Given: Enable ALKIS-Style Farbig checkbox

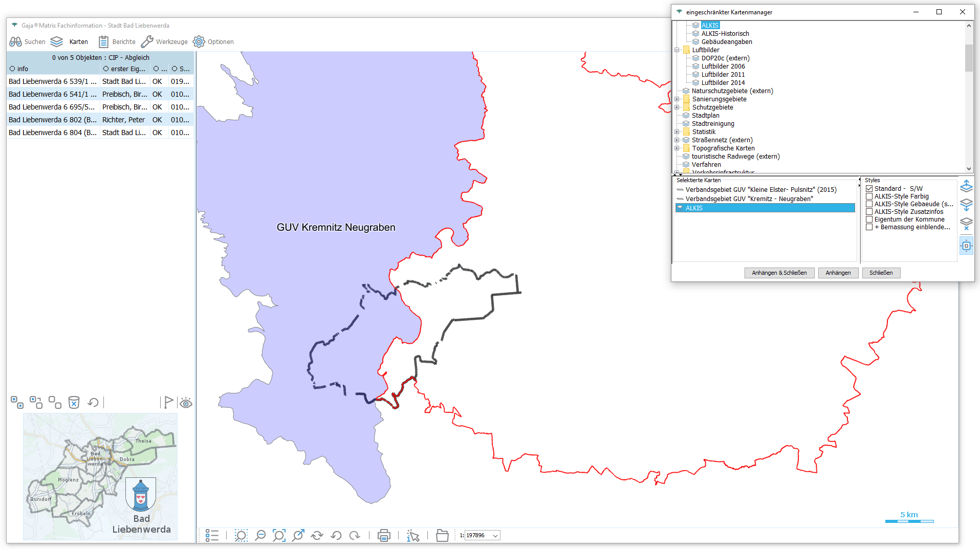Looking at the screenshot, I should pos(869,196).
